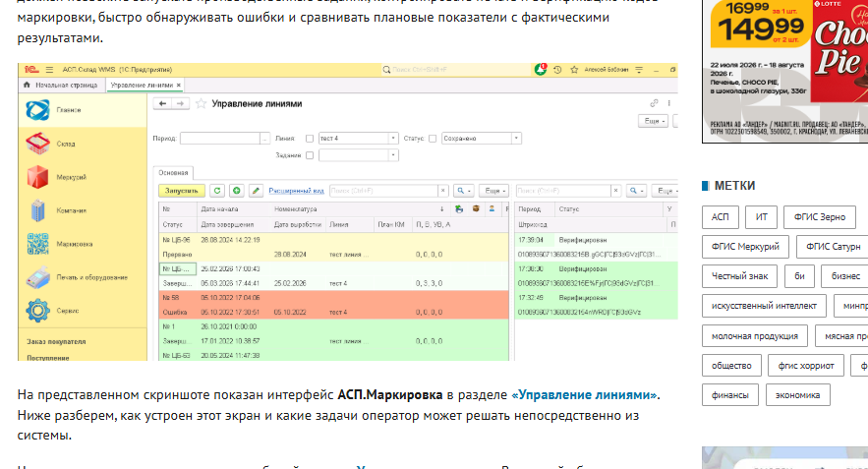
Task: Open the top Еще menu under link icon
Action: coord(654,121)
